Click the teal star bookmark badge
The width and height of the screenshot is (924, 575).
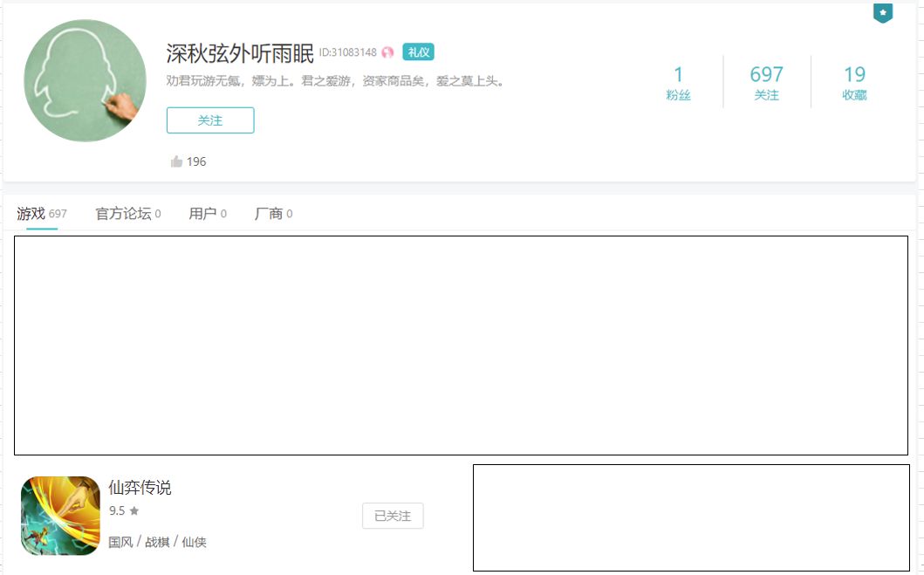point(883,13)
